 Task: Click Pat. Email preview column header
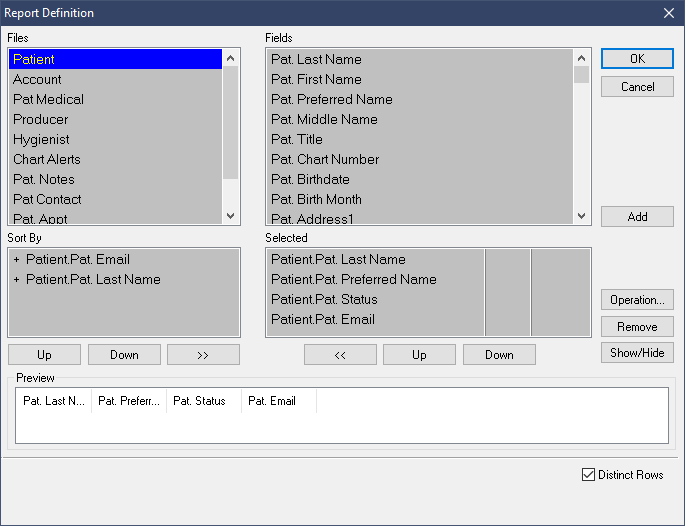point(278,401)
